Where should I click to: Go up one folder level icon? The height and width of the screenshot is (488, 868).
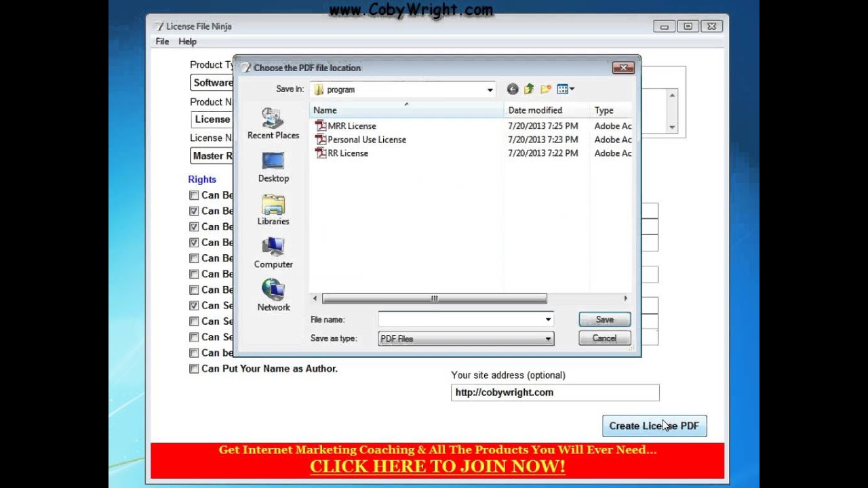[529, 89]
